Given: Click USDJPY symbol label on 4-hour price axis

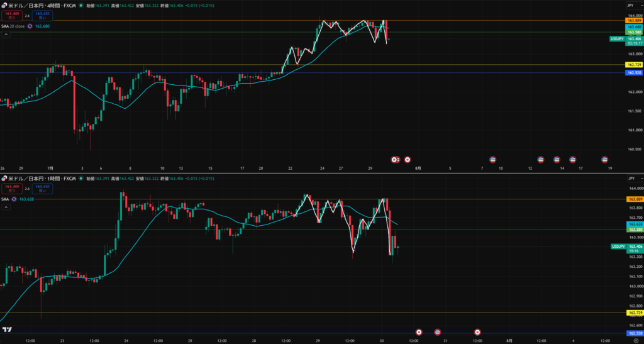Looking at the screenshot, I should coord(618,38).
